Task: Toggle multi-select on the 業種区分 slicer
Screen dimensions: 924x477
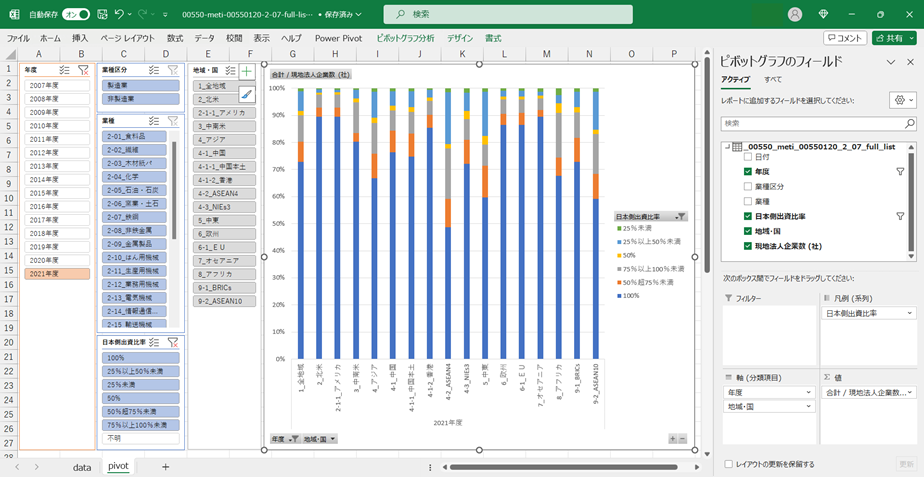Action: (x=154, y=70)
